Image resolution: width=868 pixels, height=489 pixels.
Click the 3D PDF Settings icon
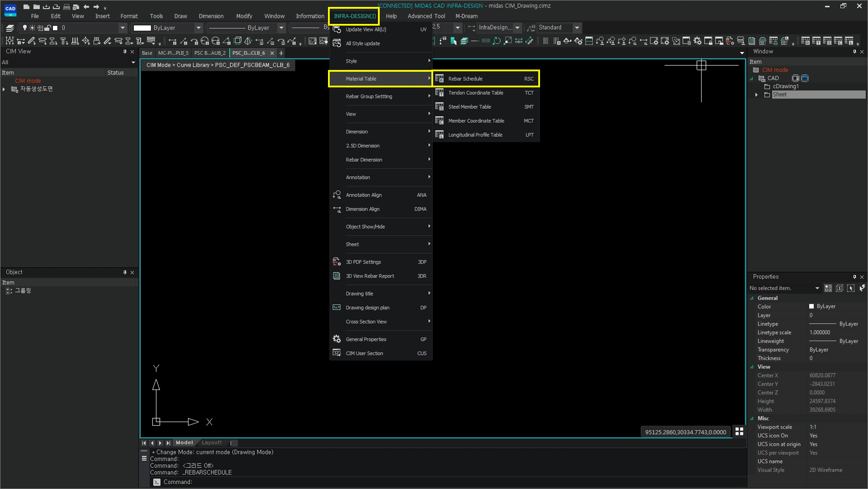click(337, 262)
